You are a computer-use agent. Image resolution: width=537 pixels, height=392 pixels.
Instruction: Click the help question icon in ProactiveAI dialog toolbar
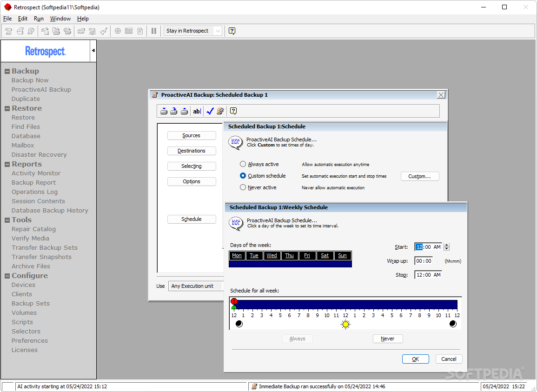[x=233, y=111]
